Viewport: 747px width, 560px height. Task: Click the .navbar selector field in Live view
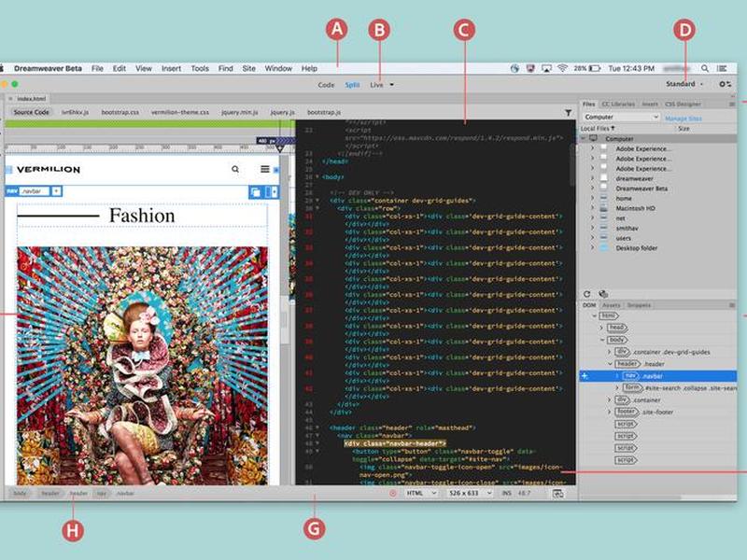point(35,191)
